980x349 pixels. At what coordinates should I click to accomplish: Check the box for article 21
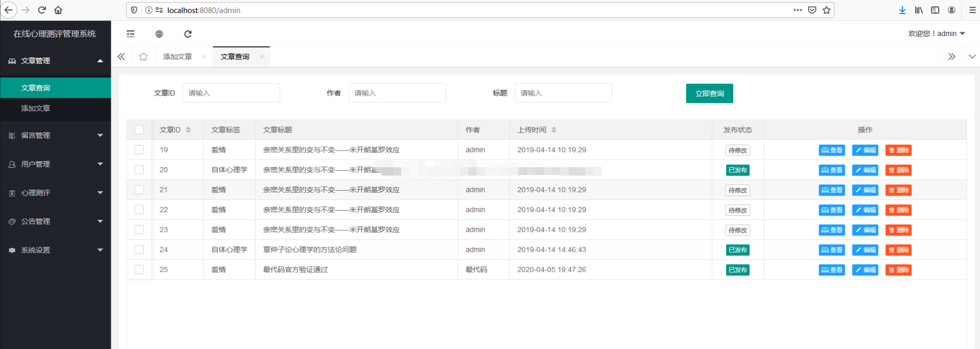[x=139, y=190]
